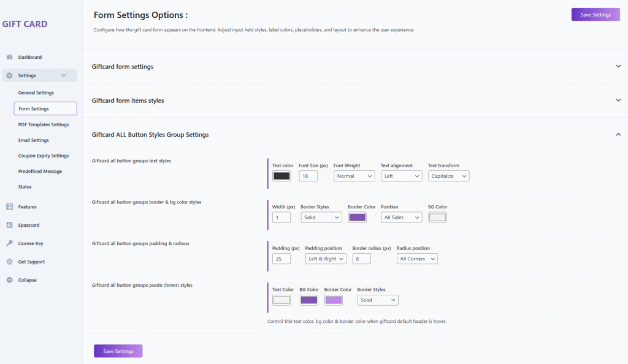The height and width of the screenshot is (364, 628).
Task: Click the Features list icon
Action: tap(9, 207)
